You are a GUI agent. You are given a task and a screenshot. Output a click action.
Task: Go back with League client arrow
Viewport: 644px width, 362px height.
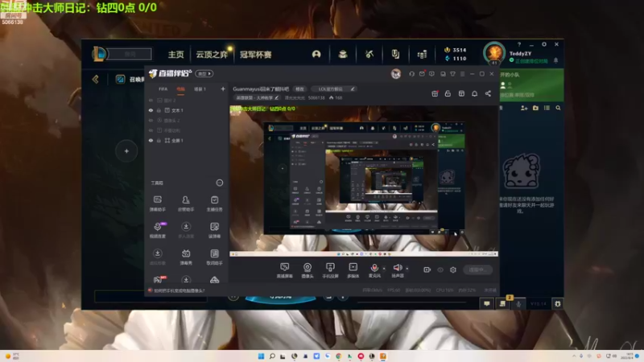95,79
